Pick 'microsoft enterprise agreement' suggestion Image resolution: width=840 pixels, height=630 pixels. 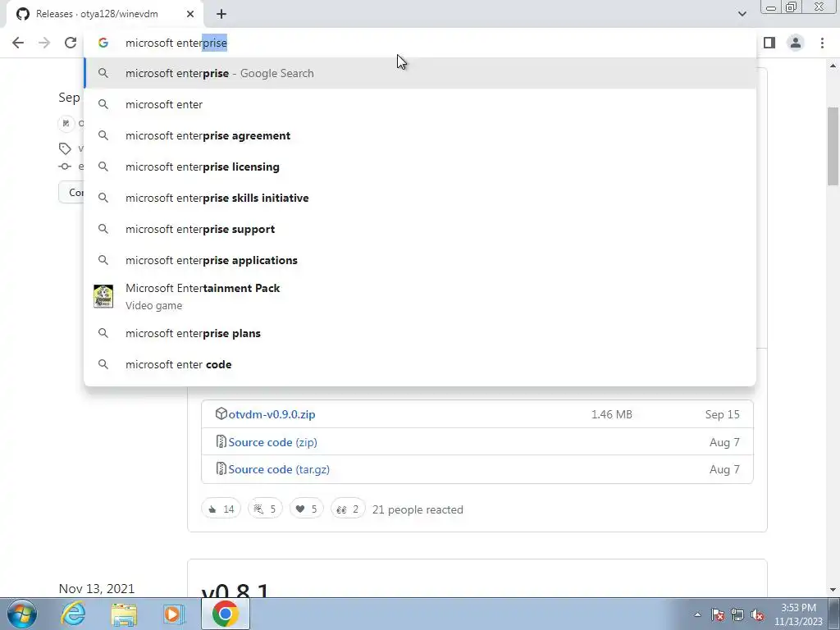(x=420, y=135)
